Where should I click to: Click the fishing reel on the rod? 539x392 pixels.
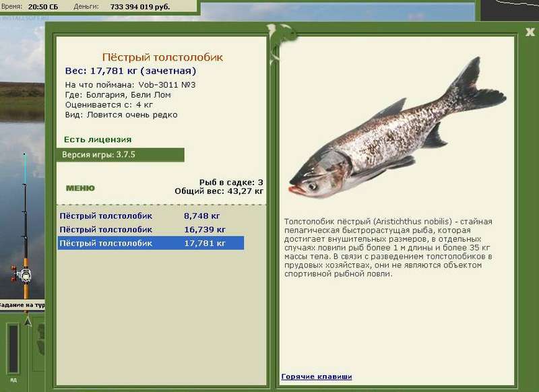coord(22,275)
